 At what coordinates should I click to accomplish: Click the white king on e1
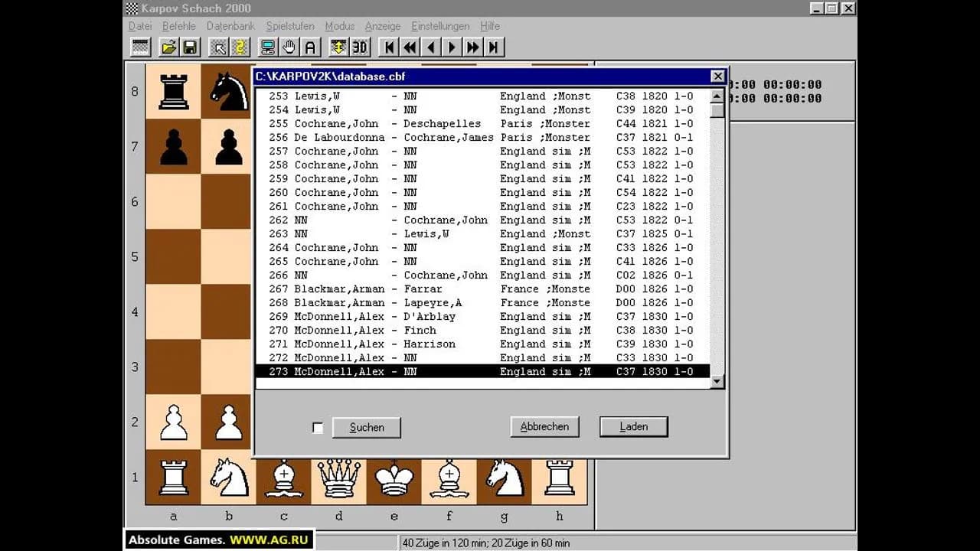click(x=394, y=478)
